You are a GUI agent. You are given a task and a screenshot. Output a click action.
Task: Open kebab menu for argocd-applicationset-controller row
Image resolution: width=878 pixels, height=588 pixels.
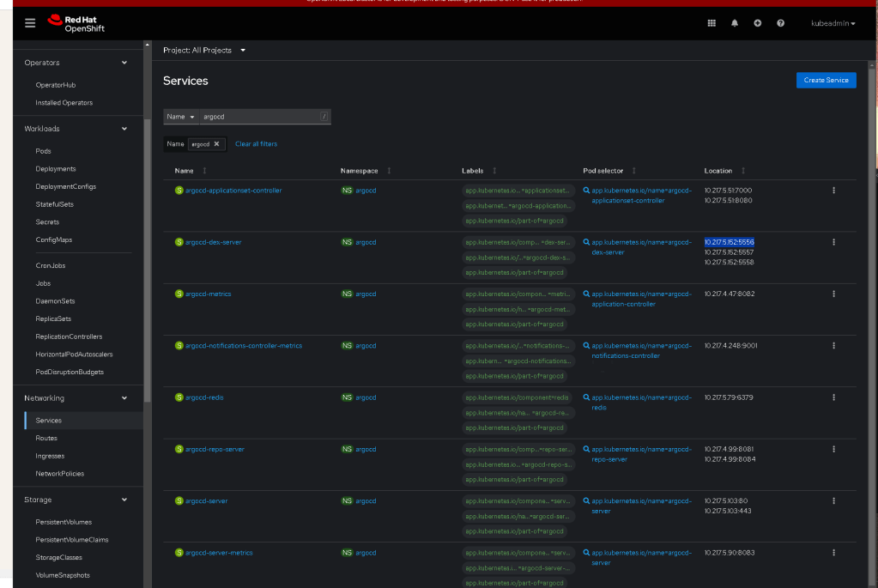pyautogui.click(x=833, y=191)
